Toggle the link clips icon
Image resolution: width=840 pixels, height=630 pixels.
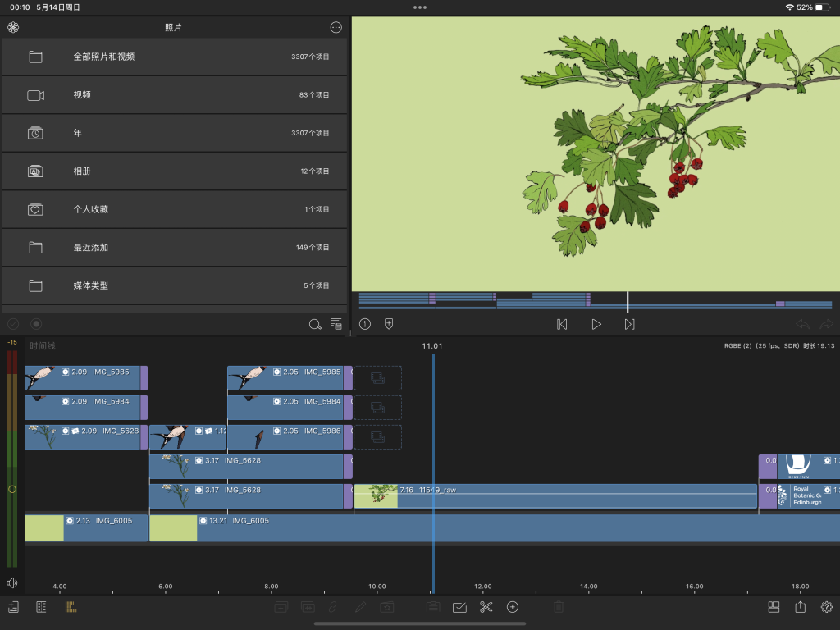tap(333, 607)
